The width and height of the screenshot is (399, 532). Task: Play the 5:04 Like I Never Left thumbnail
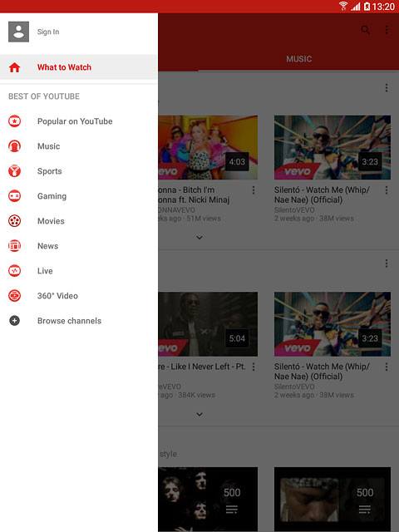click(208, 324)
